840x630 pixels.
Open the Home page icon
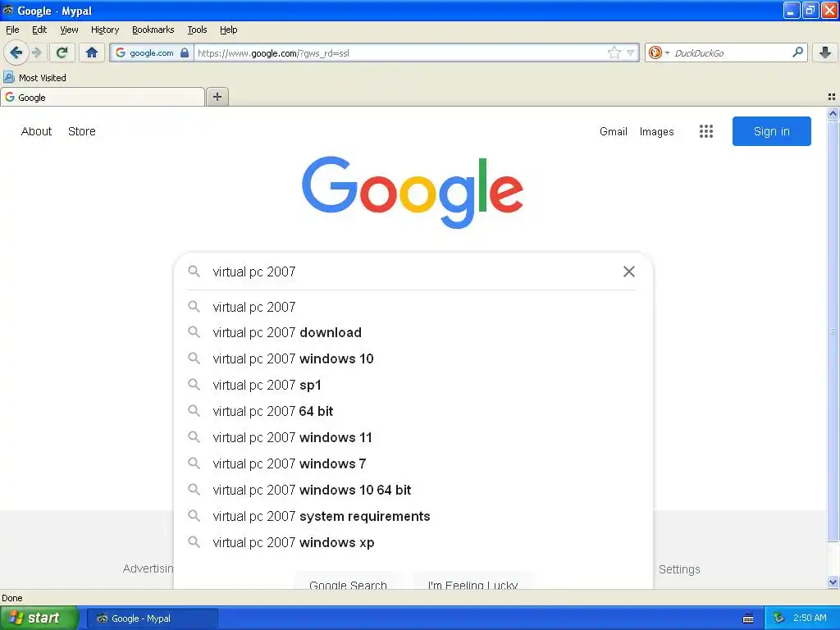(x=92, y=52)
